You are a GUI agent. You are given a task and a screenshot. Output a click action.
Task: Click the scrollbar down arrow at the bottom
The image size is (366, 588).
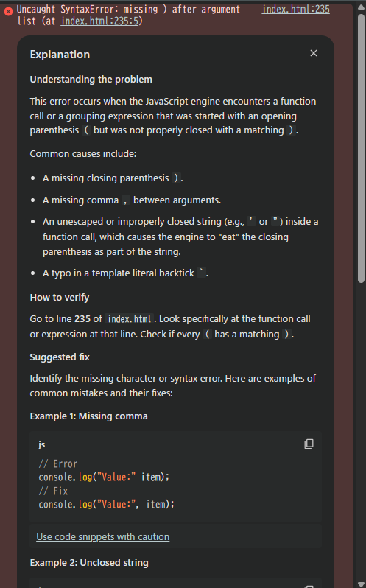361,584
